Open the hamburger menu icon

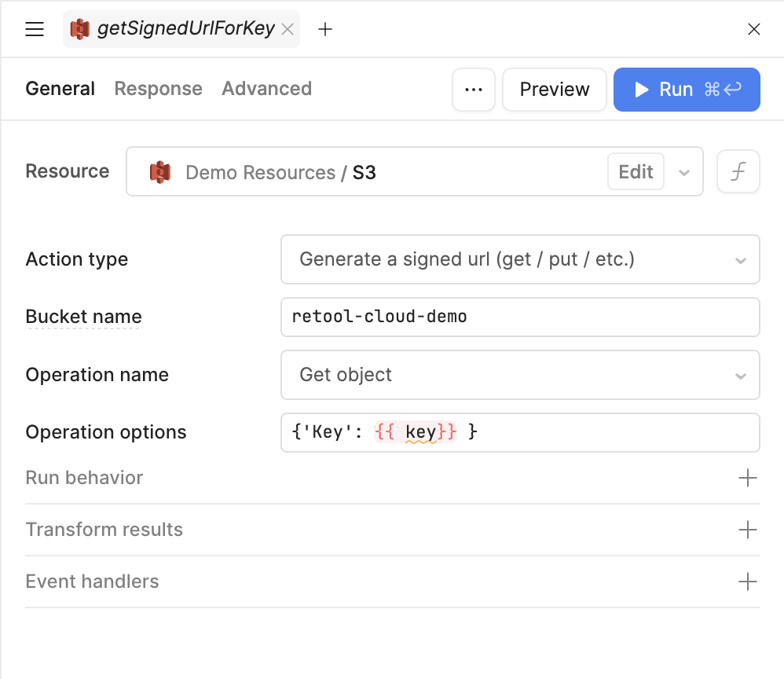point(35,30)
